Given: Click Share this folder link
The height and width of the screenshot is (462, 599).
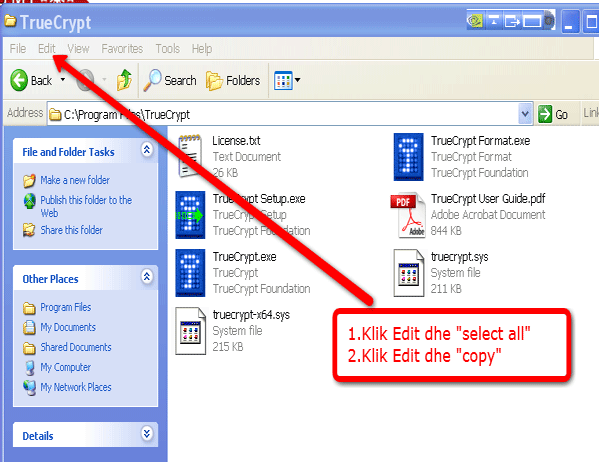Looking at the screenshot, I should click(x=71, y=230).
